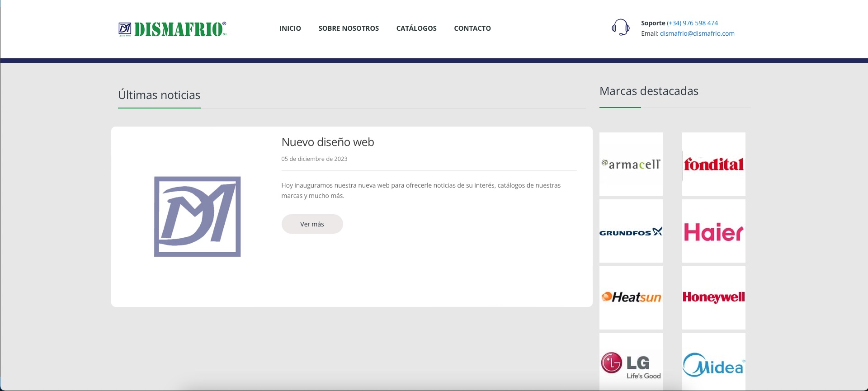The height and width of the screenshot is (391, 868).
Task: Click the Últimas noticias section heading
Action: 159,95
